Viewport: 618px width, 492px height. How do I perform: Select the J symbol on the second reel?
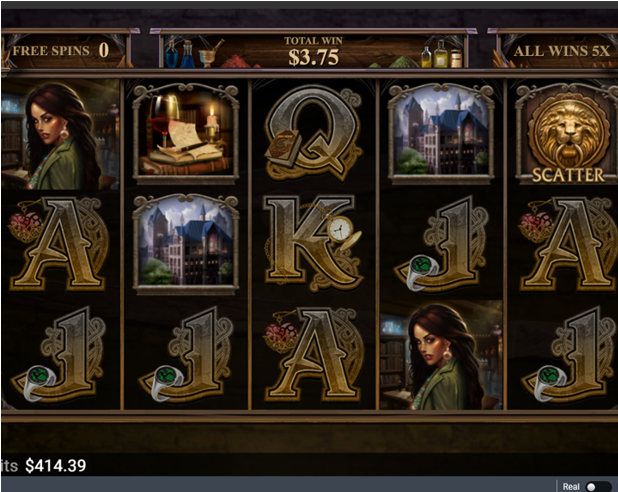coord(186,354)
